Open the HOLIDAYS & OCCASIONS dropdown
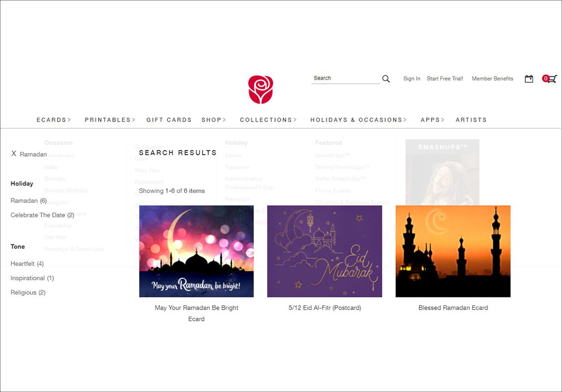562x392 pixels. (358, 120)
